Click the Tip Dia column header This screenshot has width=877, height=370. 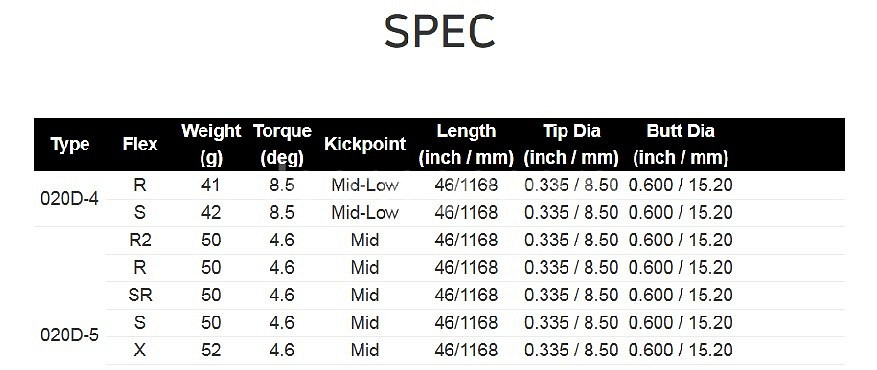point(571,144)
